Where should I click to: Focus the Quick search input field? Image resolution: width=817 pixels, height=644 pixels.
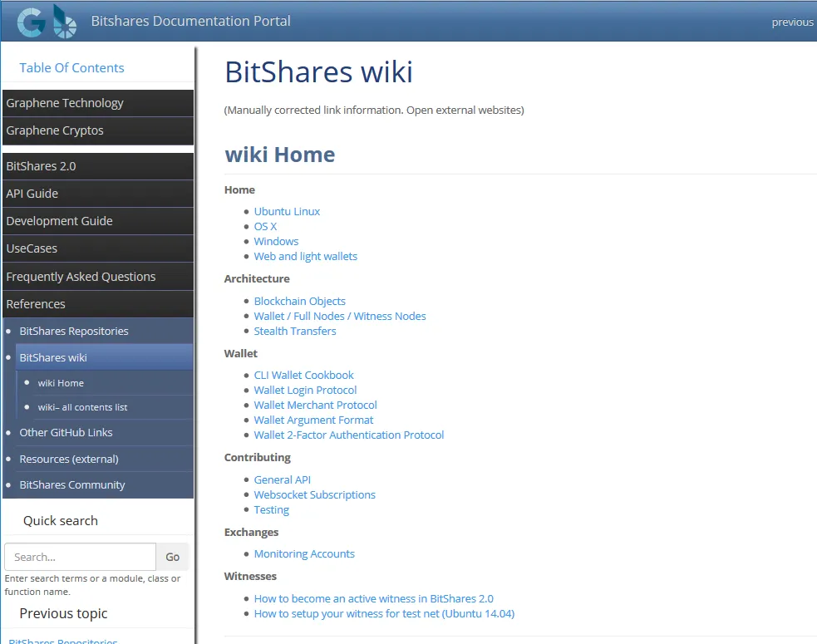click(x=81, y=557)
